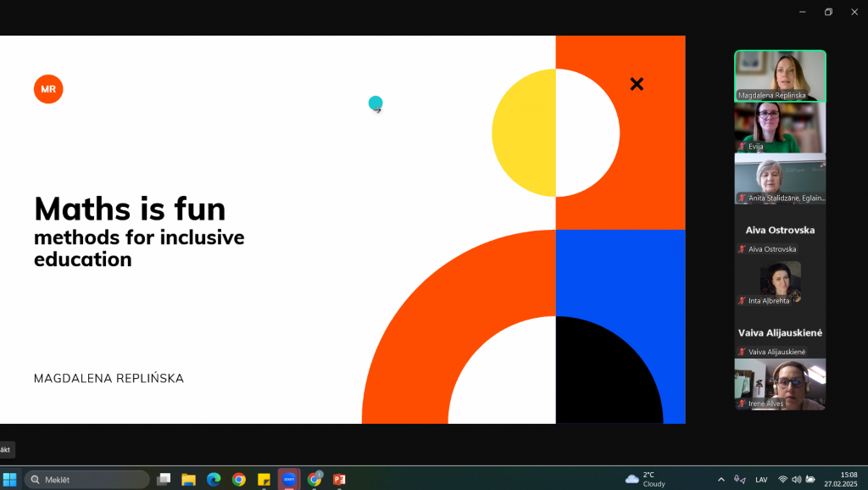The image size is (868, 490).
Task: Open the 2°C Cloudy weather widget
Action: tap(646, 479)
